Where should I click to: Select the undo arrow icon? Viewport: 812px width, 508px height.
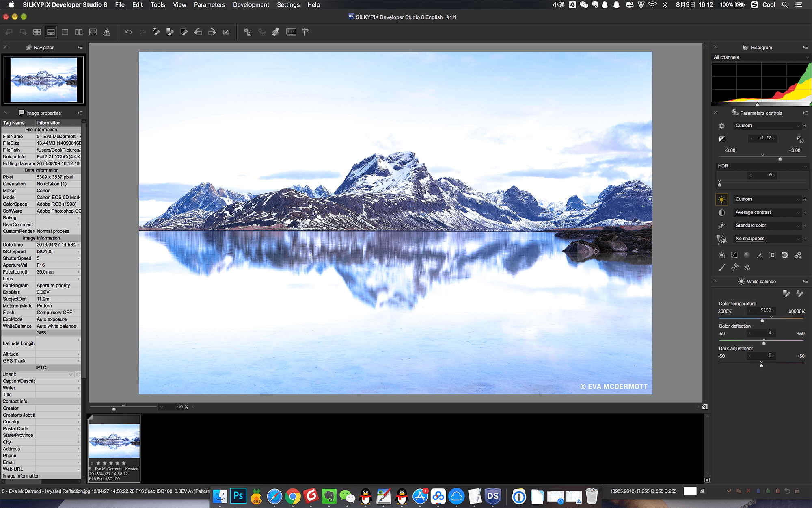127,32
